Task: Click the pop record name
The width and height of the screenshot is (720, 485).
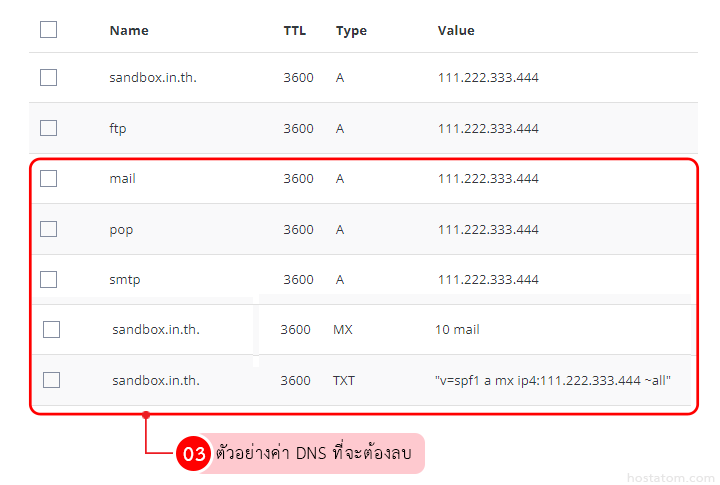Action: (121, 229)
